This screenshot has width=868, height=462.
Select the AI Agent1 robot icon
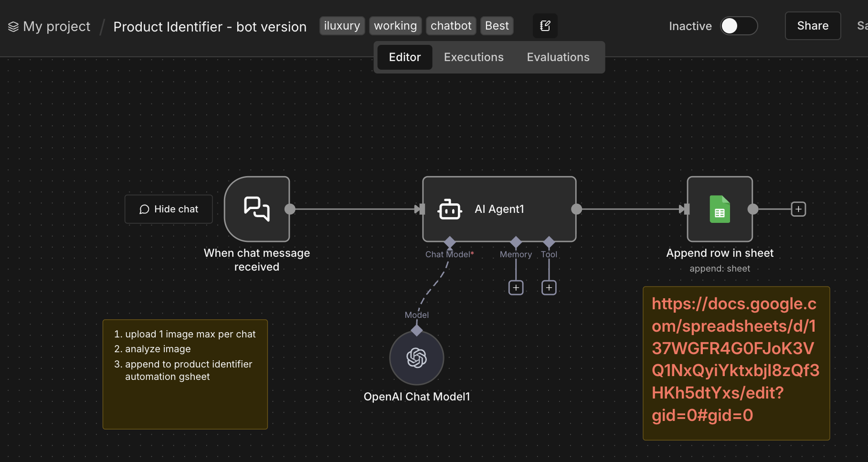pos(449,209)
